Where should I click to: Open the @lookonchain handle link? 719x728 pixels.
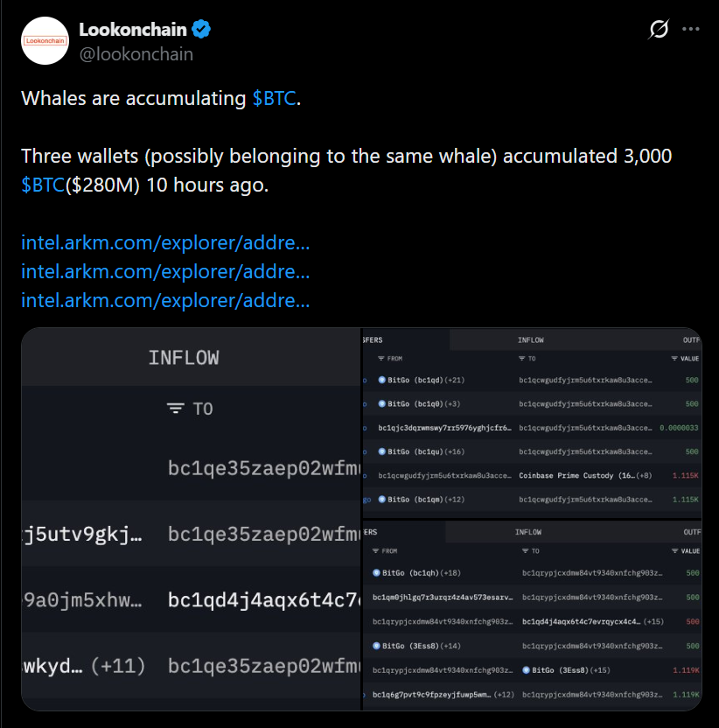click(x=136, y=53)
